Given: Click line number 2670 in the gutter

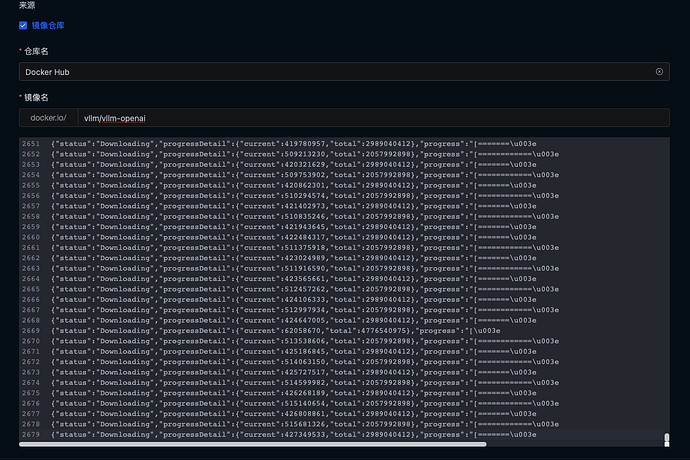Looking at the screenshot, I should (31, 341).
